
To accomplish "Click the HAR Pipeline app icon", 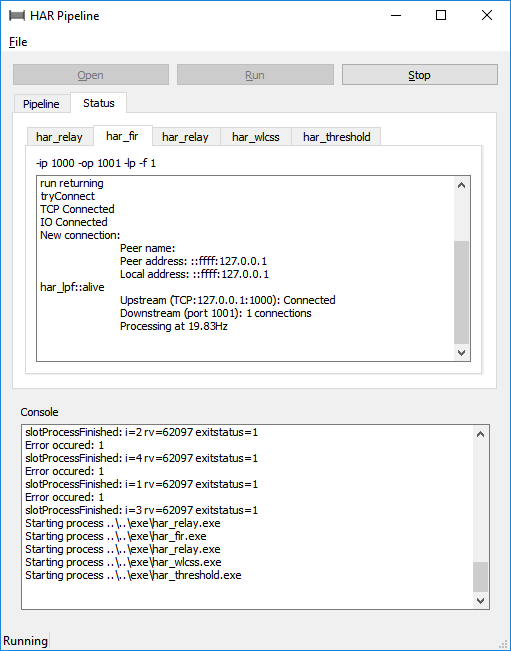I will [17, 16].
